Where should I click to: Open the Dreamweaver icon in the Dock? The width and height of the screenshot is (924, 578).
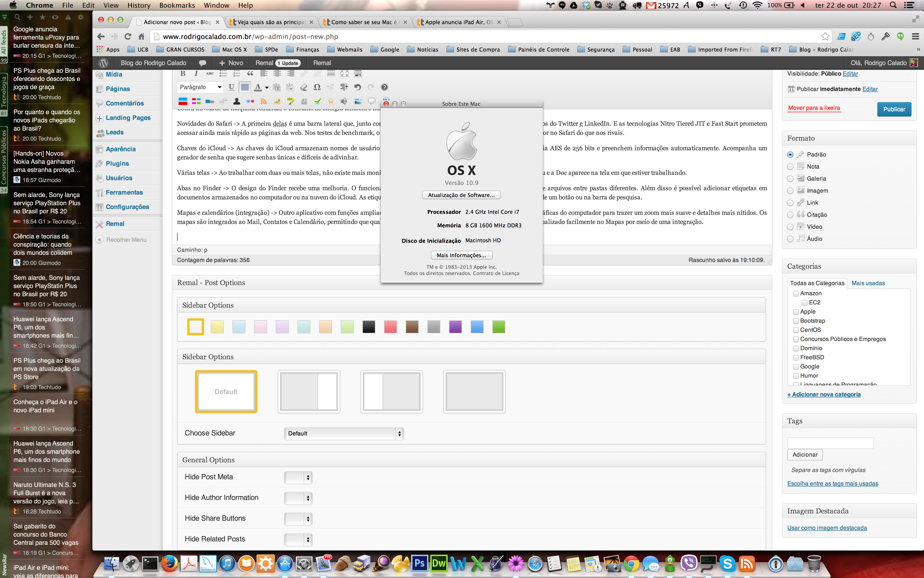pos(439,563)
